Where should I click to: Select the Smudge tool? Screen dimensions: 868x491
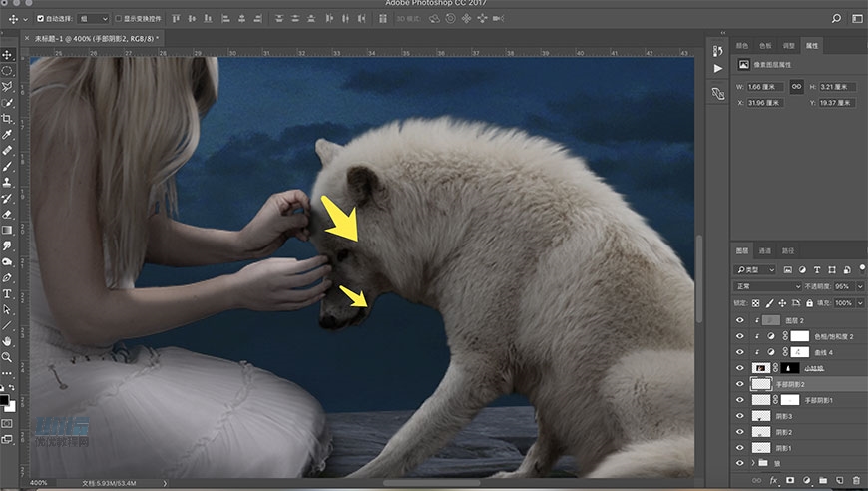7,245
